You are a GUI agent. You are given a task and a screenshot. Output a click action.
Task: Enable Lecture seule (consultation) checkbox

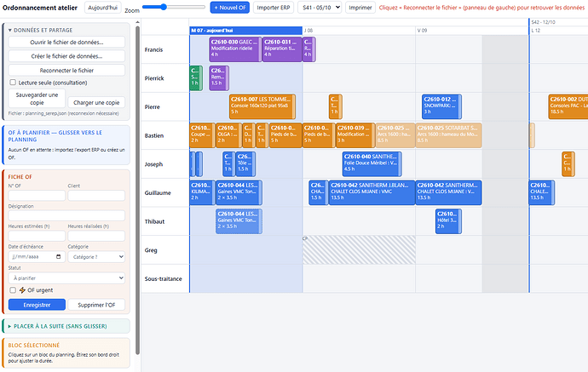pos(13,83)
